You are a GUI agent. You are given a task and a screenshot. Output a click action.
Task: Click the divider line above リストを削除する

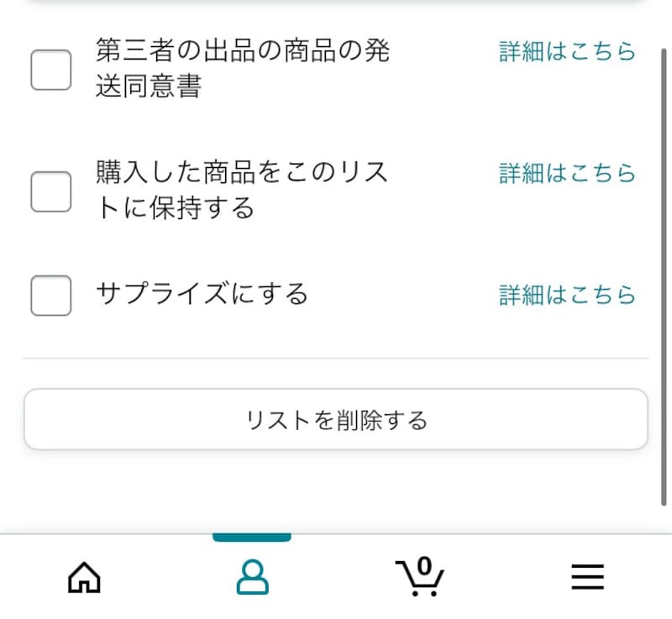coord(336,359)
